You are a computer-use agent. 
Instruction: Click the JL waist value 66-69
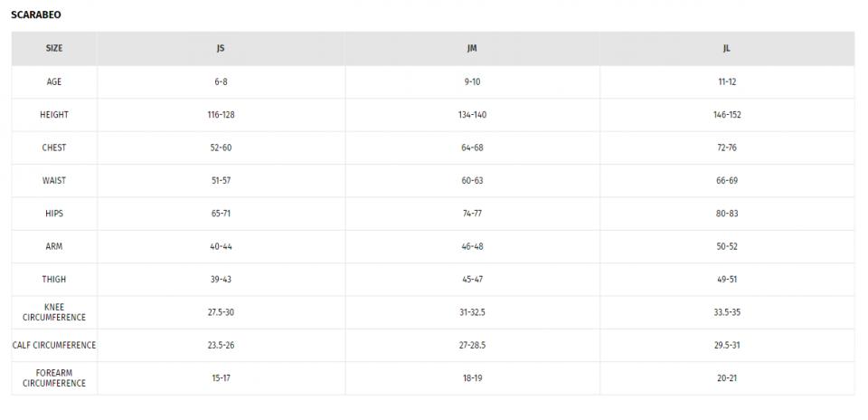pyautogui.click(x=727, y=180)
